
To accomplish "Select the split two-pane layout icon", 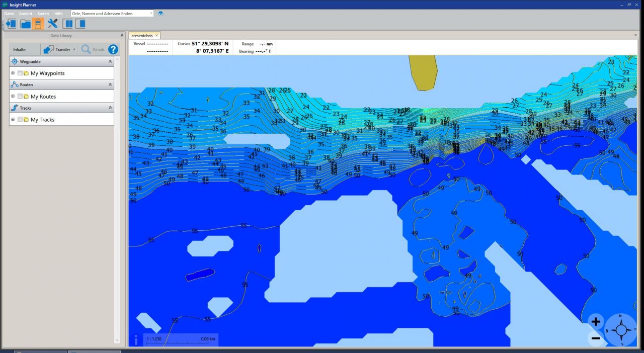I will point(68,24).
